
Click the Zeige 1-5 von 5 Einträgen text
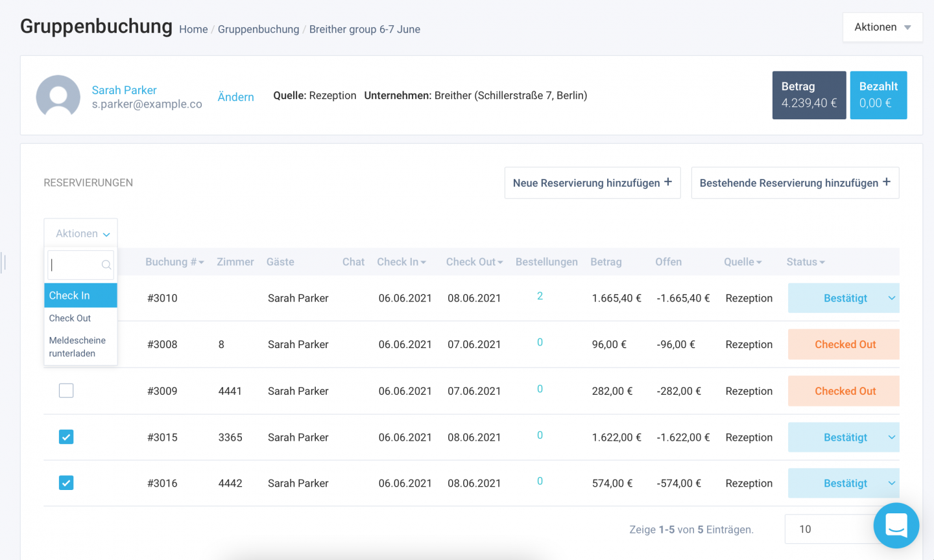[x=691, y=530]
